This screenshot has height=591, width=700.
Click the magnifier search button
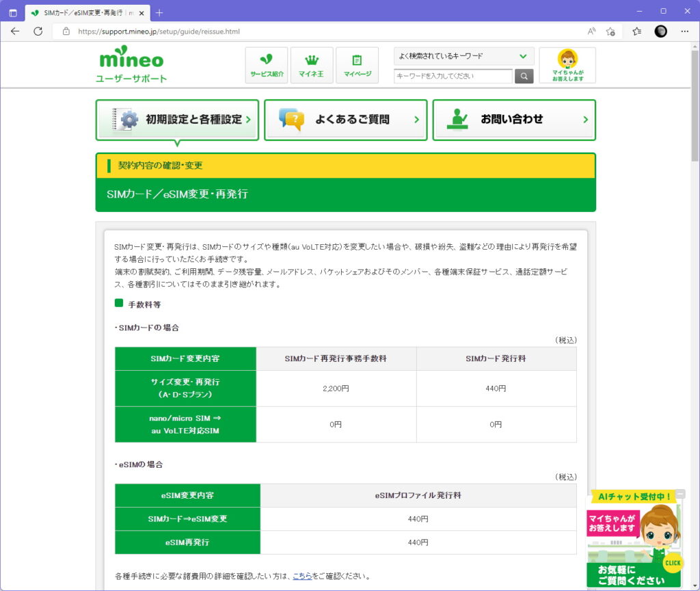[x=524, y=76]
